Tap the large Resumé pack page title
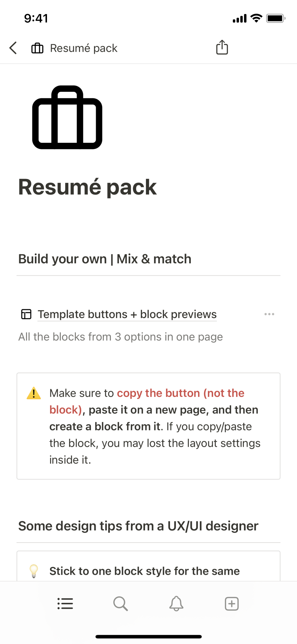Viewport: 297px width, 644px height. pos(87,187)
